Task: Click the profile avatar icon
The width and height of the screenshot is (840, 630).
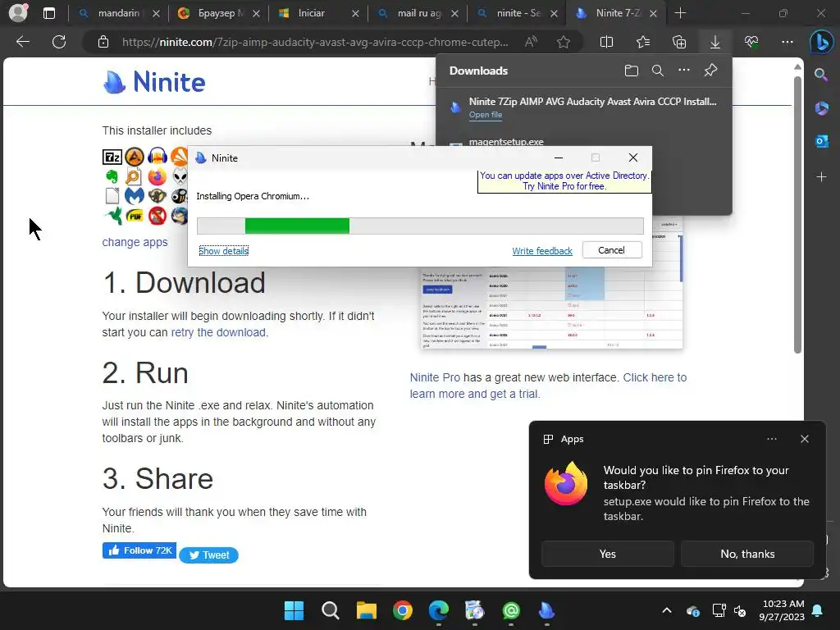Action: click(x=18, y=12)
